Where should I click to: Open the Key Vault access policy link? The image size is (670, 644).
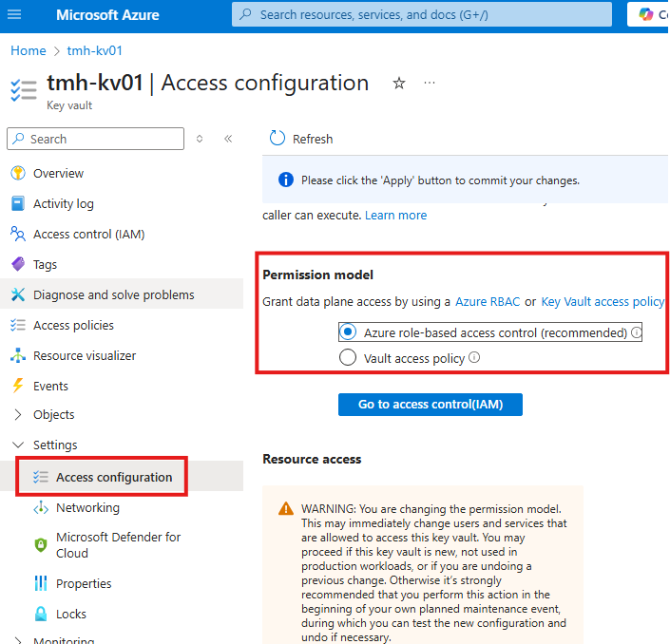(x=603, y=301)
